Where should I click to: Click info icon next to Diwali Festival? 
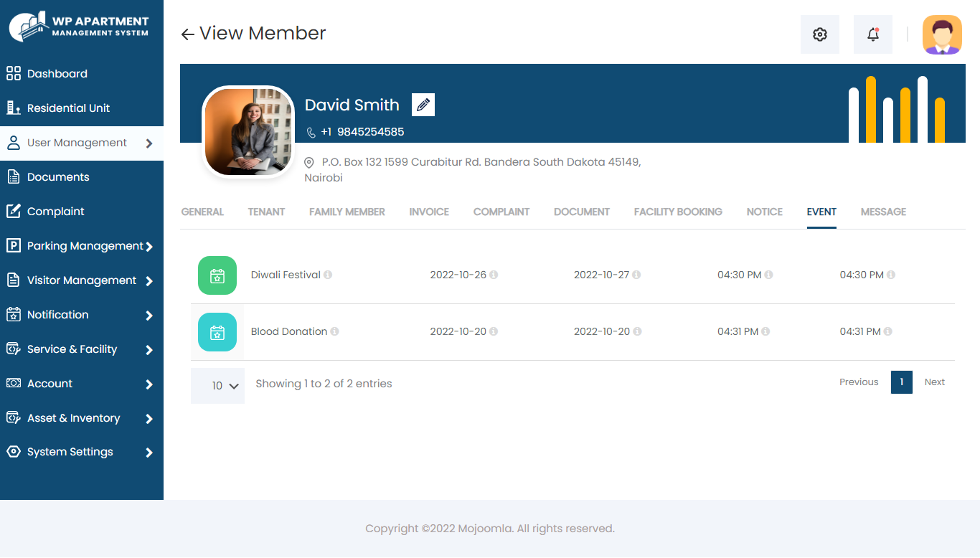(x=328, y=275)
